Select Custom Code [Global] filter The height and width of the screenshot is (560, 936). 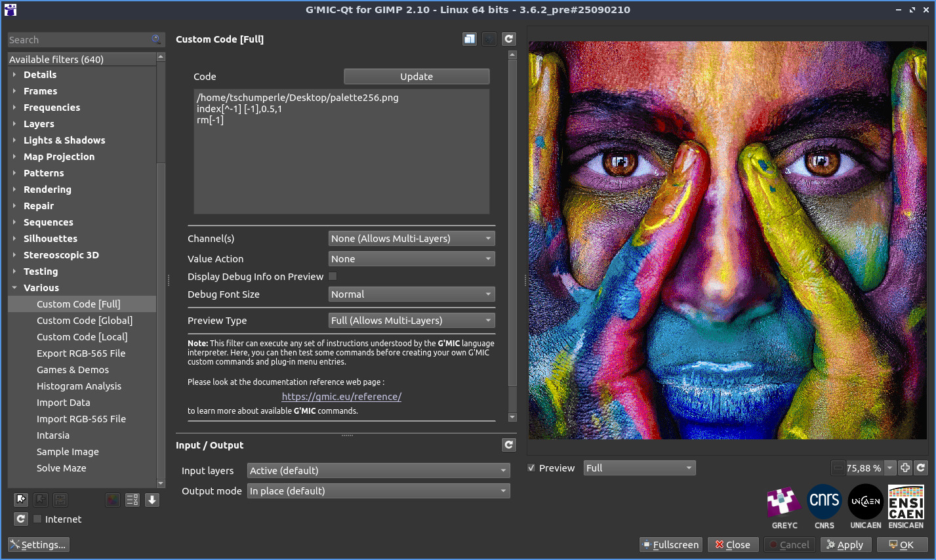[x=85, y=321]
